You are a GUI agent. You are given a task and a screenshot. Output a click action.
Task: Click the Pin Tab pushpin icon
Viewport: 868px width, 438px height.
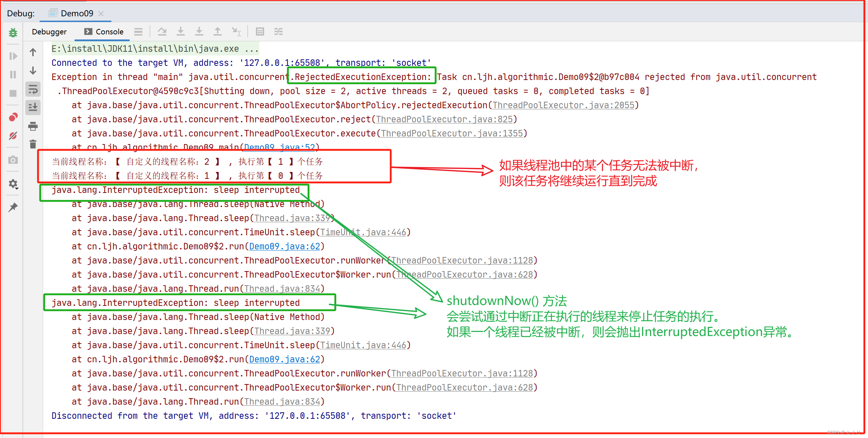13,207
